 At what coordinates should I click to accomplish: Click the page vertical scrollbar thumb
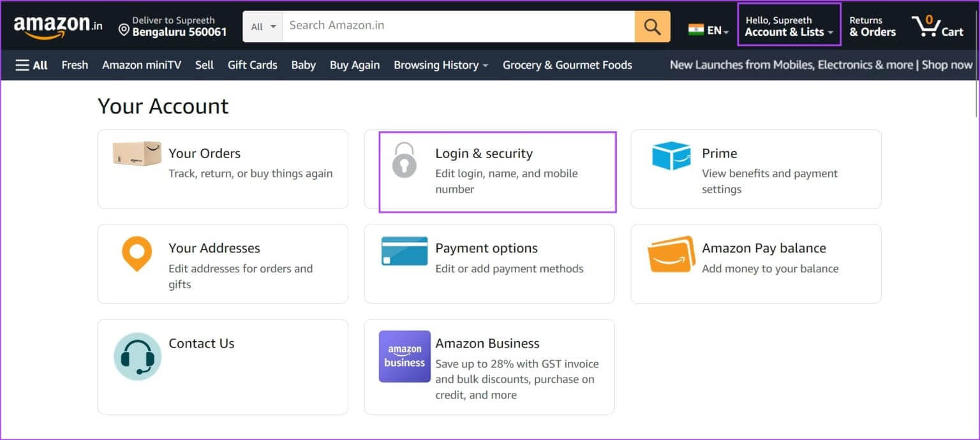977,99
